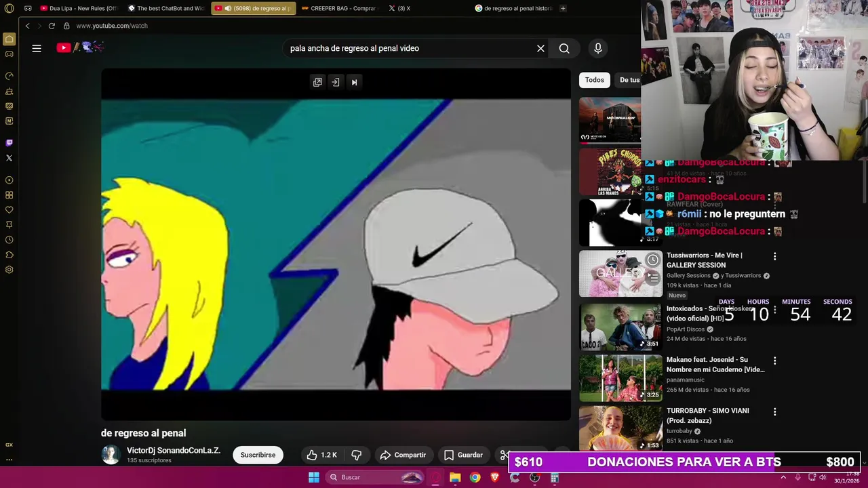The image size is (868, 488).
Task: Open Extensions puzzle icon in sidebar
Action: (9, 254)
